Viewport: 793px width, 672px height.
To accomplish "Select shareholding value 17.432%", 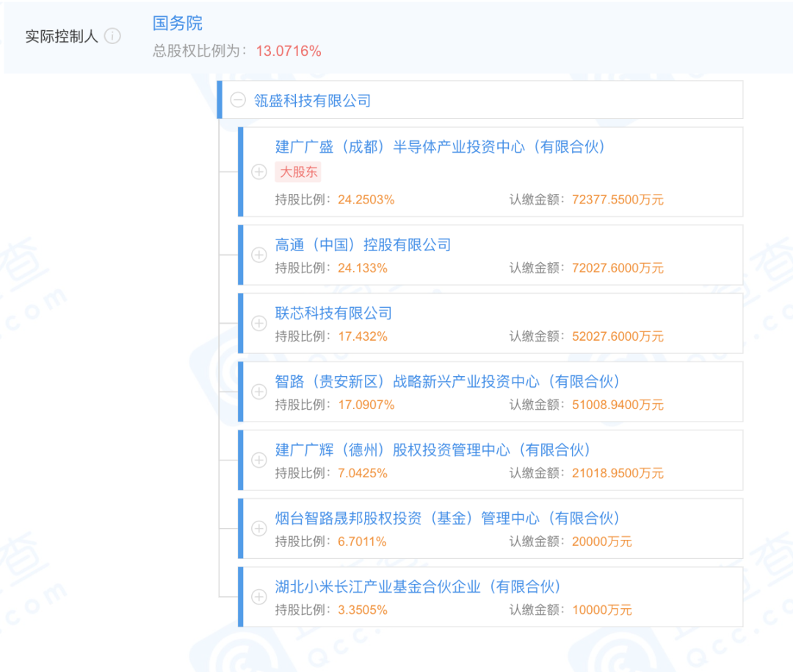I will point(363,336).
